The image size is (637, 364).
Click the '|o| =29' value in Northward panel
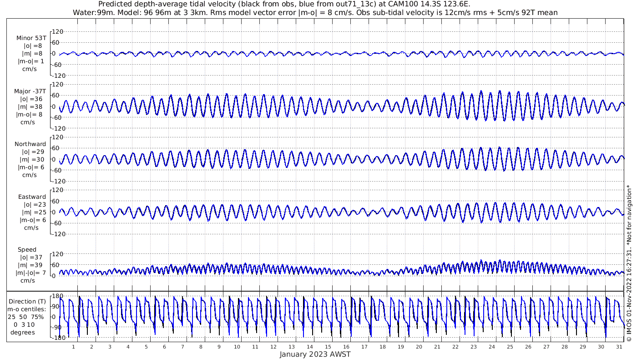pyautogui.click(x=32, y=152)
